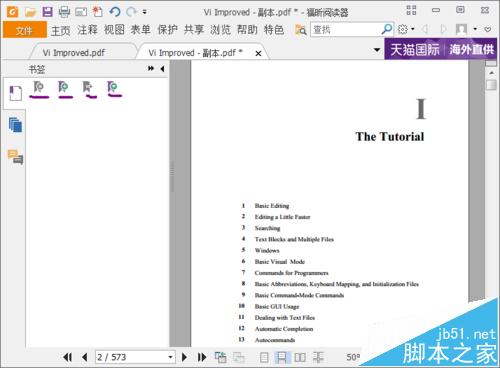Open the 特色 ribbon tab
Viewport: 500px width, 368px height.
click(x=274, y=30)
